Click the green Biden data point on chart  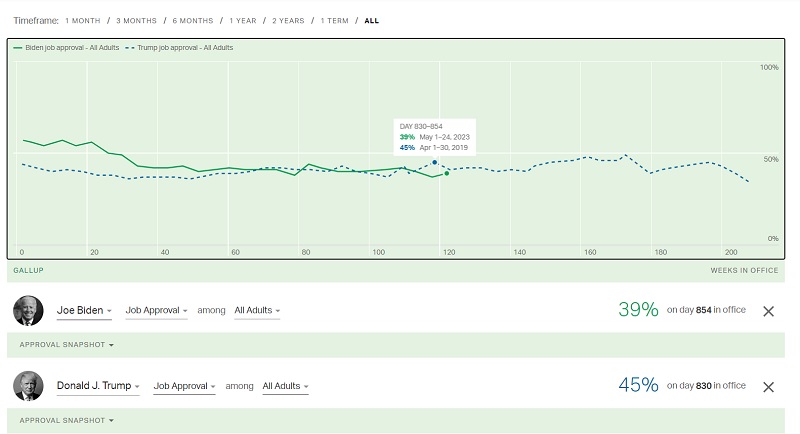click(x=447, y=173)
